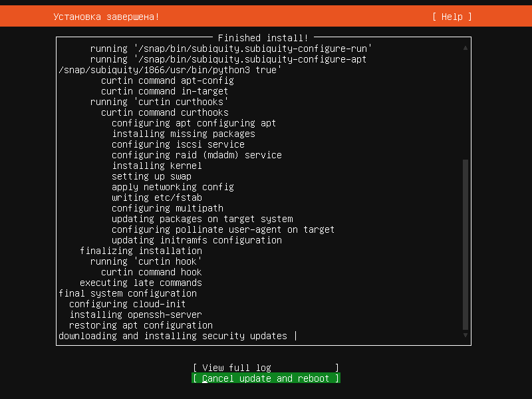Click 'restoring apt configuration' log line

140,325
